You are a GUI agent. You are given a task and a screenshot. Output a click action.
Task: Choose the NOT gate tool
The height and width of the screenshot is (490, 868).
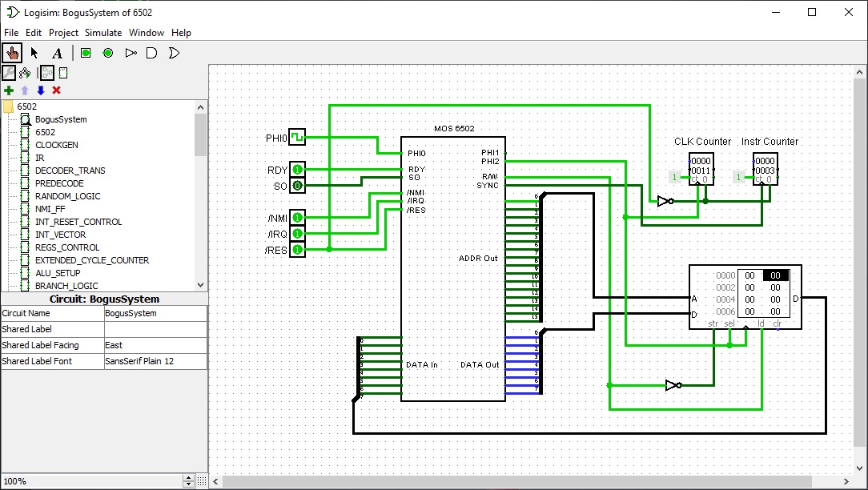(131, 53)
